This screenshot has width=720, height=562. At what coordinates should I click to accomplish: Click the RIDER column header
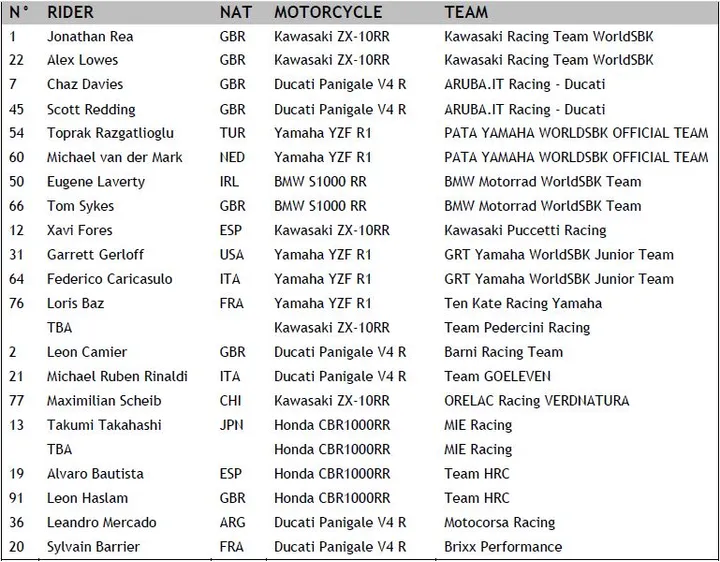70,12
